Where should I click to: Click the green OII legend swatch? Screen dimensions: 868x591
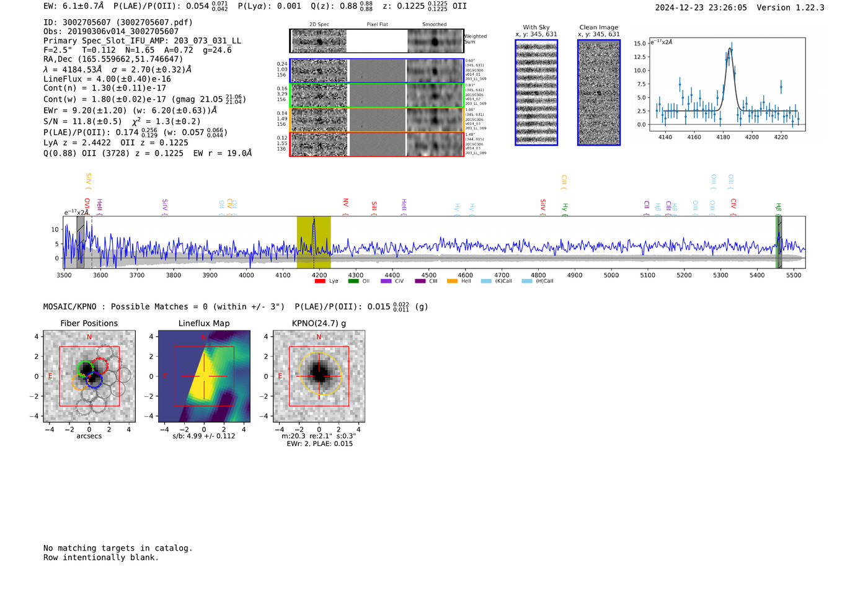pyautogui.click(x=353, y=281)
